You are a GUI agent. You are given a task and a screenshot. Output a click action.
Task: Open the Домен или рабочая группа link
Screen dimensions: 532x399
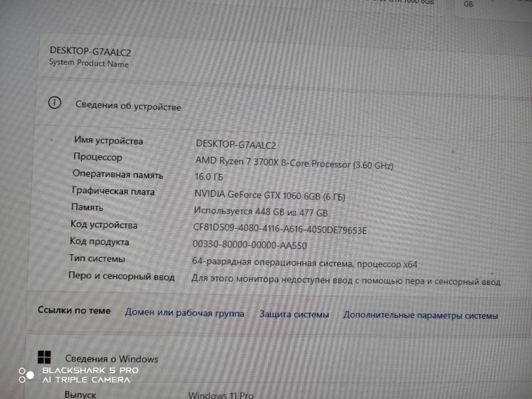click(185, 312)
